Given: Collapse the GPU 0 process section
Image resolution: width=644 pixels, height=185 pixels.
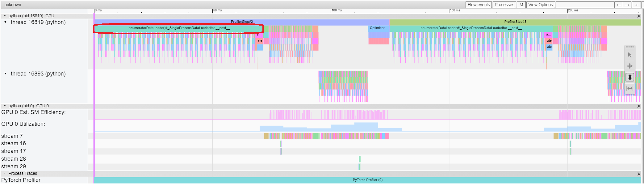Looking at the screenshot, I should point(5,106).
